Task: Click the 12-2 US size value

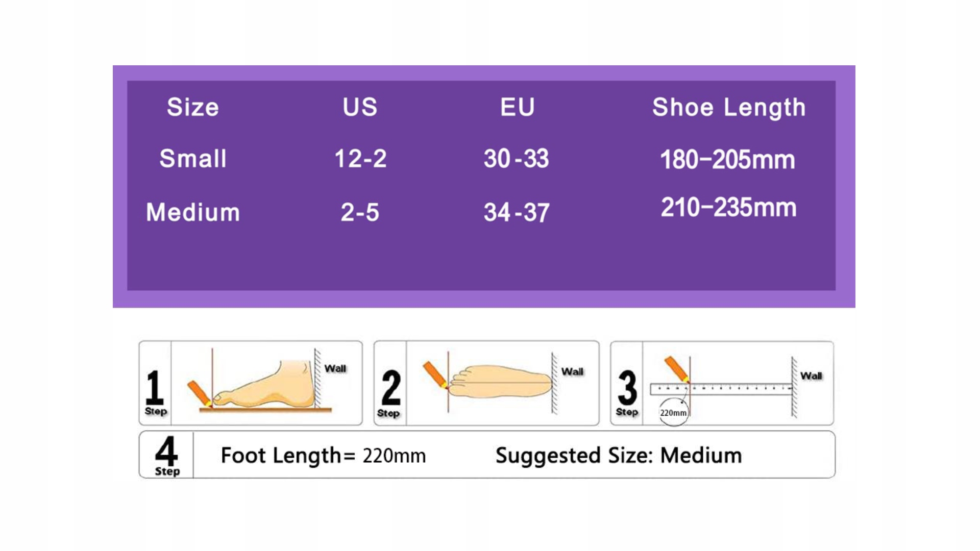Action: coord(360,159)
